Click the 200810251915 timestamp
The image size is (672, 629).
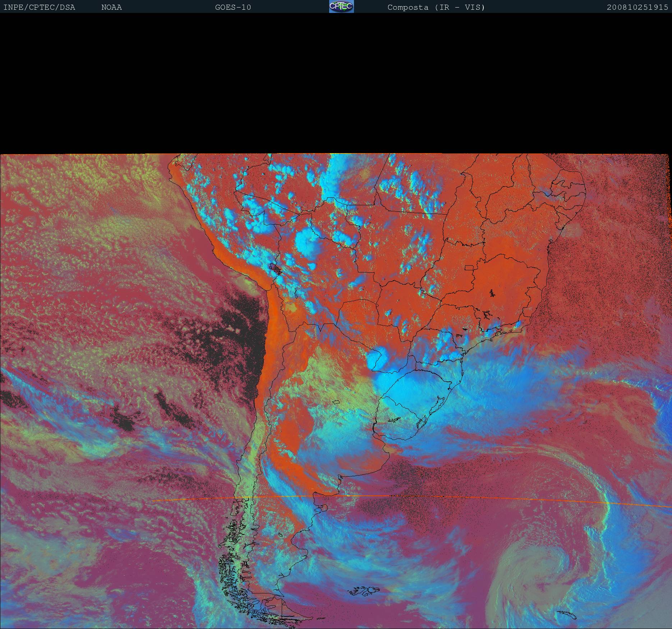[637, 7]
